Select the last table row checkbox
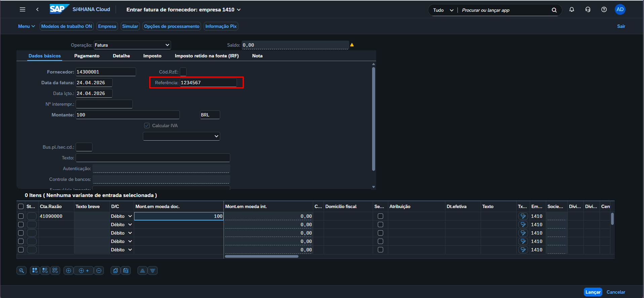This screenshot has height=298, width=644. [x=21, y=250]
